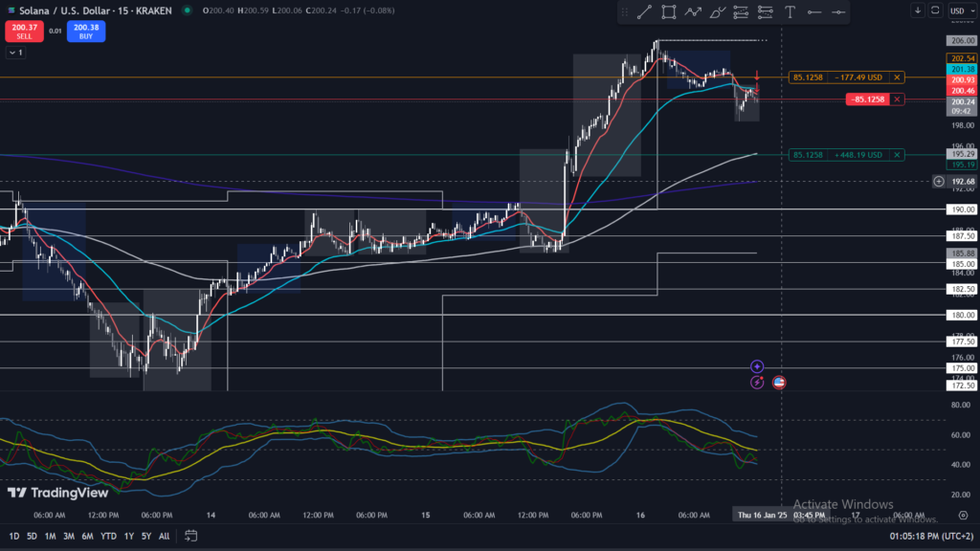This screenshot has width=980, height=551.
Task: Switch to the 1D time range
Action: point(14,536)
